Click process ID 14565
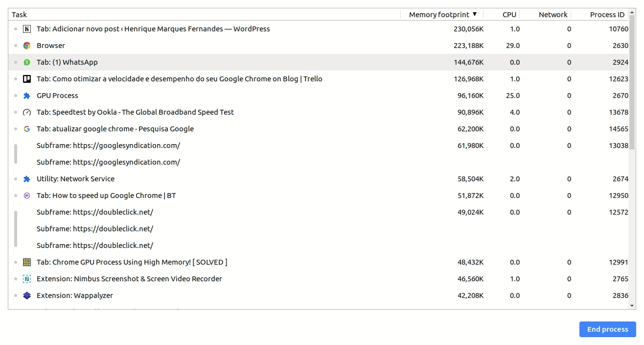This screenshot has height=345, width=644. coord(619,129)
